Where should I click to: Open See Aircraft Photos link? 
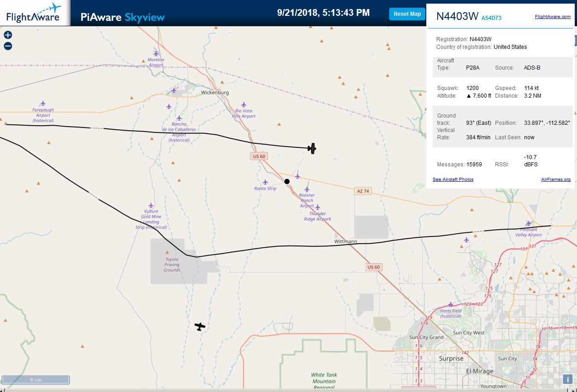(x=453, y=179)
